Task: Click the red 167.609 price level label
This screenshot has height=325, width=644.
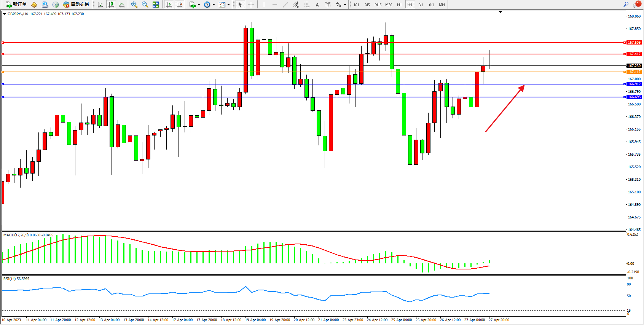Action: pyautogui.click(x=634, y=43)
